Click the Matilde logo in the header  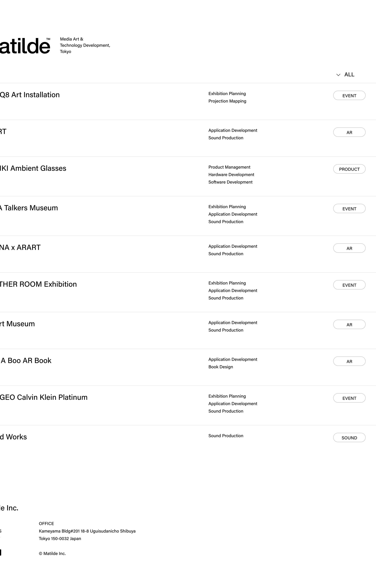[x=25, y=46]
